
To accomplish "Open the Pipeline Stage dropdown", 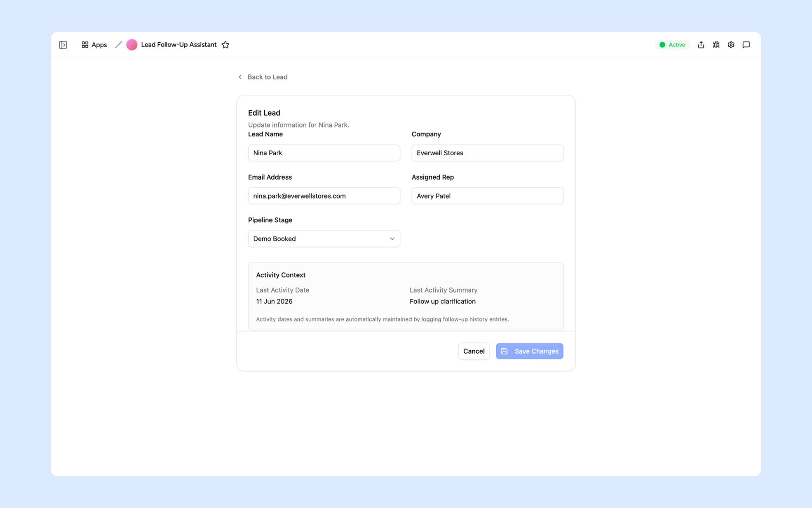I will [324, 239].
